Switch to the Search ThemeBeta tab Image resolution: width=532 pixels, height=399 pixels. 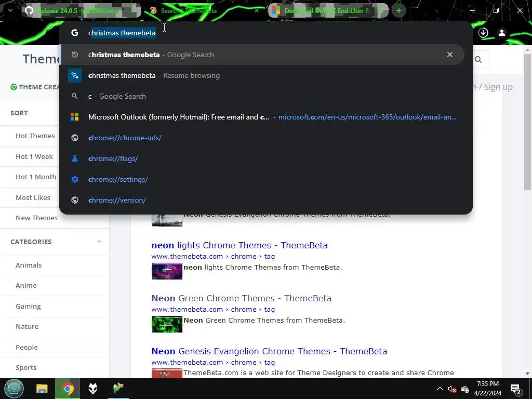[204, 10]
